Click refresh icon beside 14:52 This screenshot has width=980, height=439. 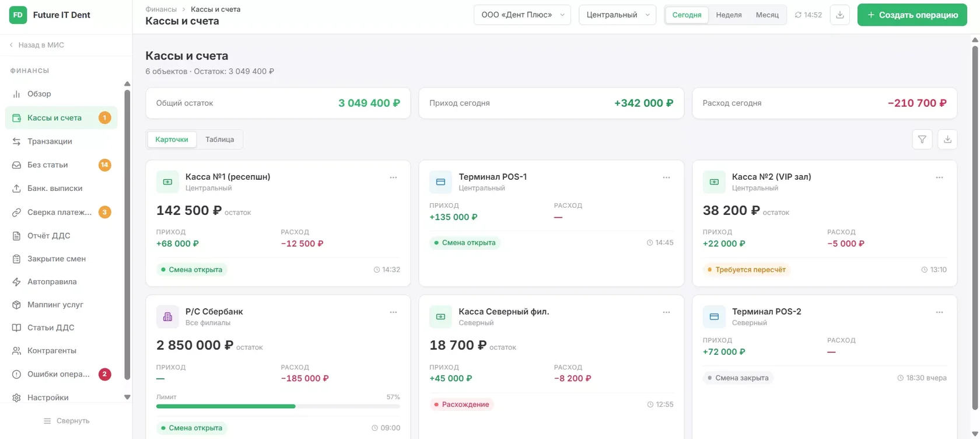tap(798, 15)
